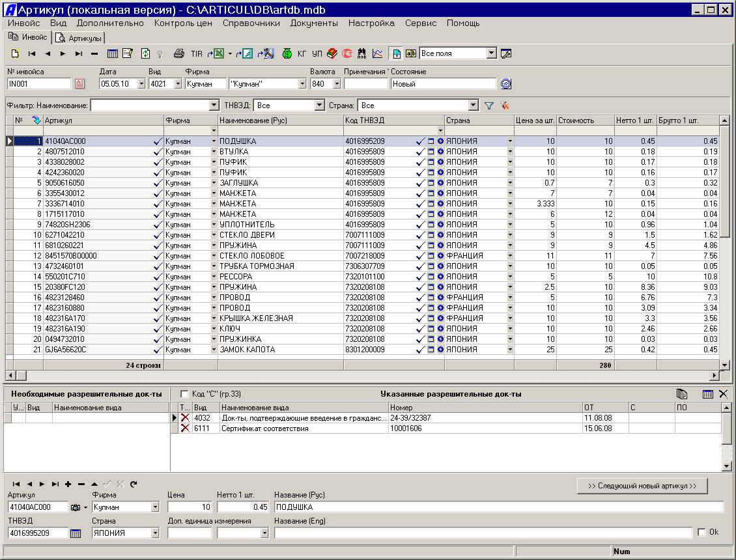This screenshot has height=560, width=736.
Task: Click the Контроль цен menu item
Action: click(183, 23)
